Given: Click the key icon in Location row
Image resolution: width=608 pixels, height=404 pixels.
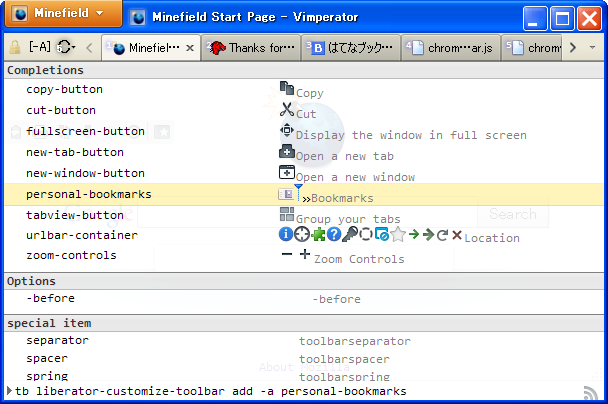Looking at the screenshot, I should 350,234.
